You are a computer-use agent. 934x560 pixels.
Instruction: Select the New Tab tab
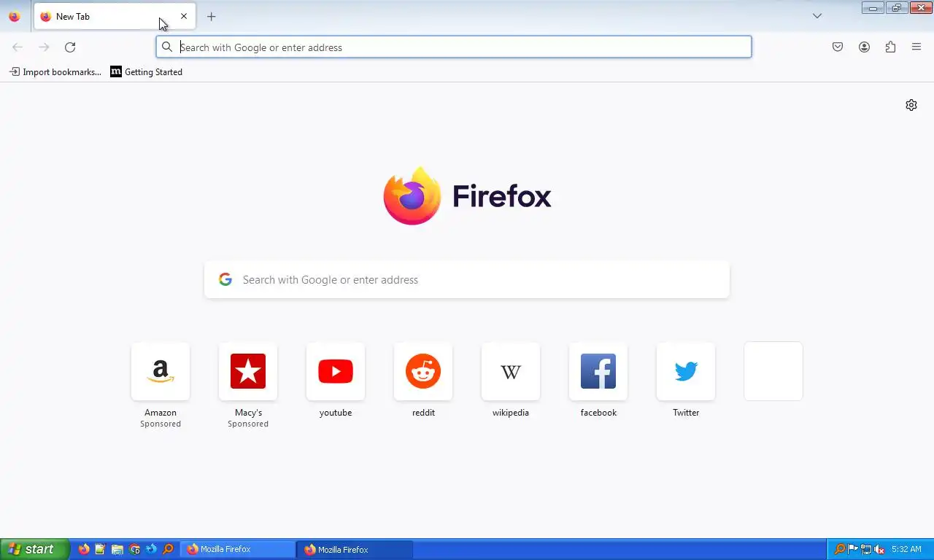(x=115, y=16)
